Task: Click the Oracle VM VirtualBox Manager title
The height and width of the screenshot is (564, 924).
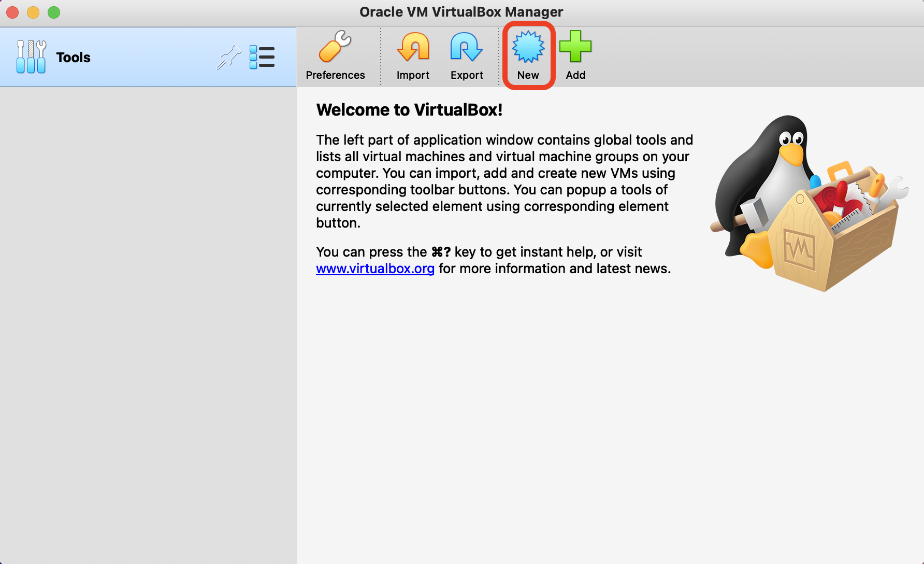Action: pyautogui.click(x=461, y=12)
